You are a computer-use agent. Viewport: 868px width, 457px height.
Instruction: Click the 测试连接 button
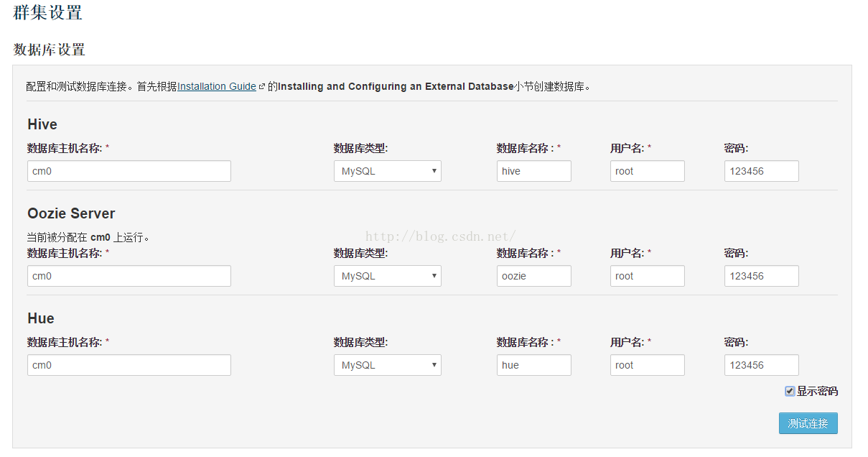pyautogui.click(x=808, y=423)
